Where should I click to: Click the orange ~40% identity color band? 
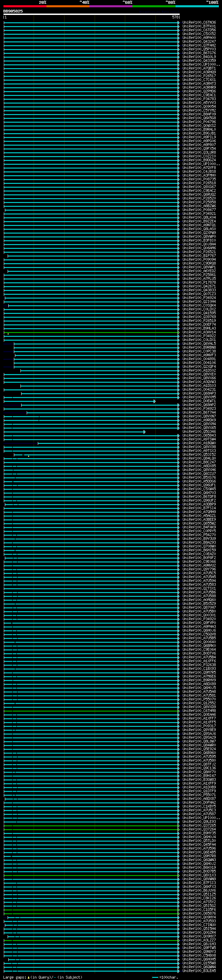(x=68, y=6)
